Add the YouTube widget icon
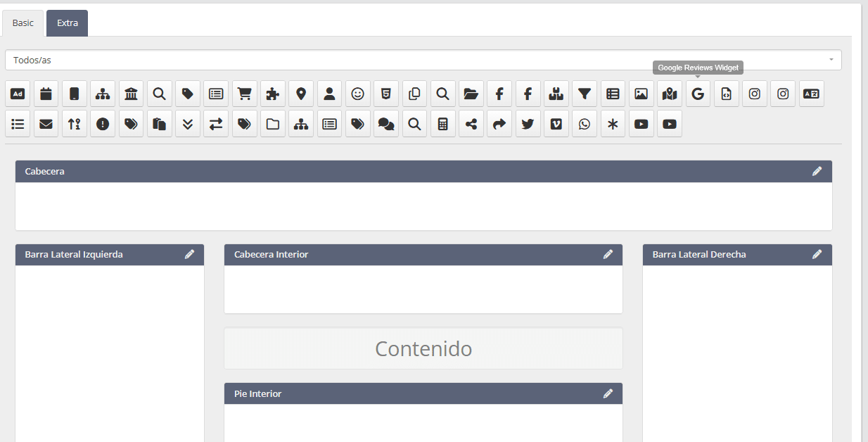 tap(640, 123)
